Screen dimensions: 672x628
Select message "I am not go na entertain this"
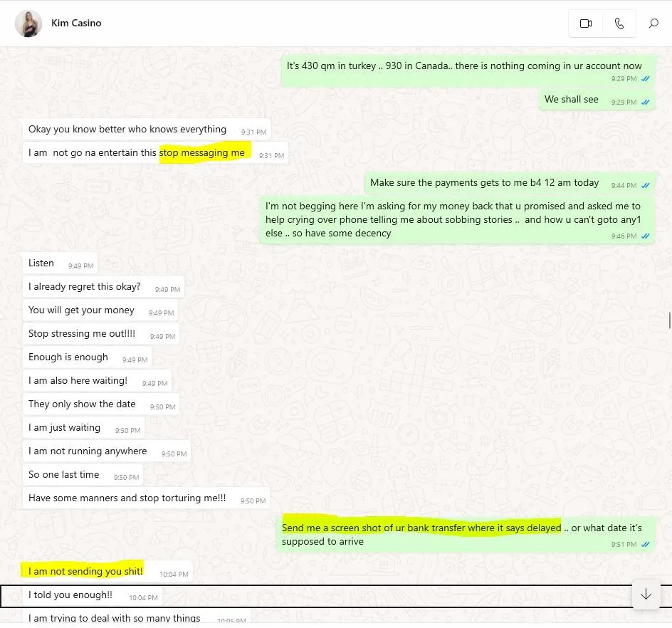coord(155,153)
